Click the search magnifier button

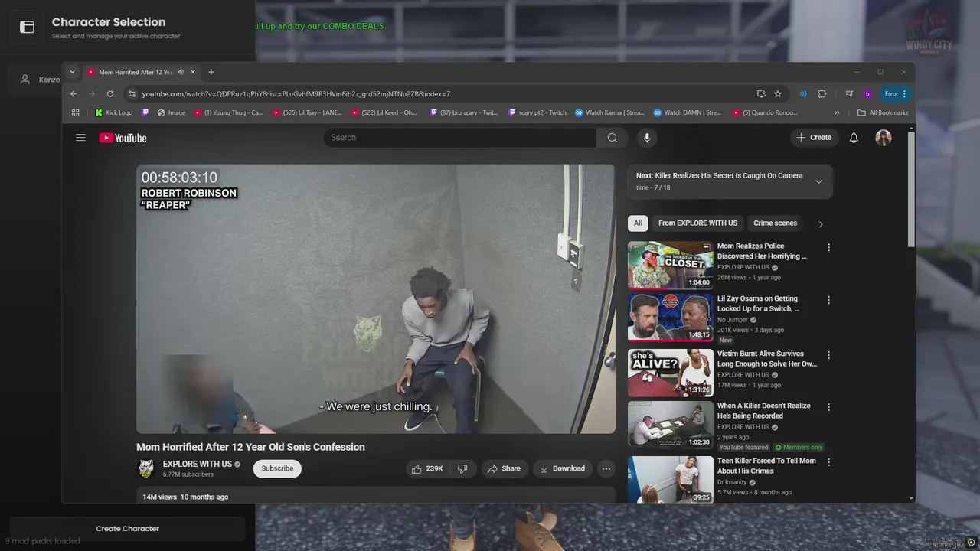pos(612,138)
